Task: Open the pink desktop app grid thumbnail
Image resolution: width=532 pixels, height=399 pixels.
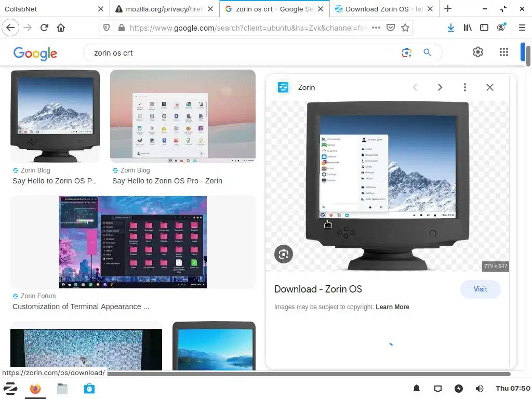Action: (183, 116)
